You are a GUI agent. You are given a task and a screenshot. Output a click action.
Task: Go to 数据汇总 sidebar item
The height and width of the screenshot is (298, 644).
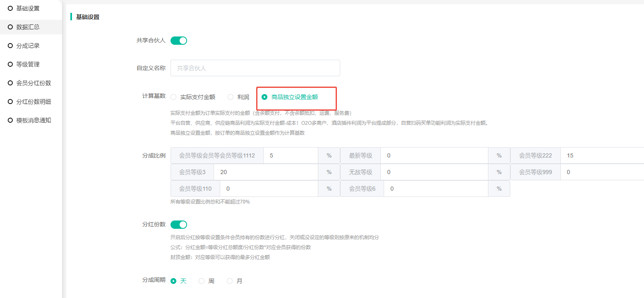point(28,27)
